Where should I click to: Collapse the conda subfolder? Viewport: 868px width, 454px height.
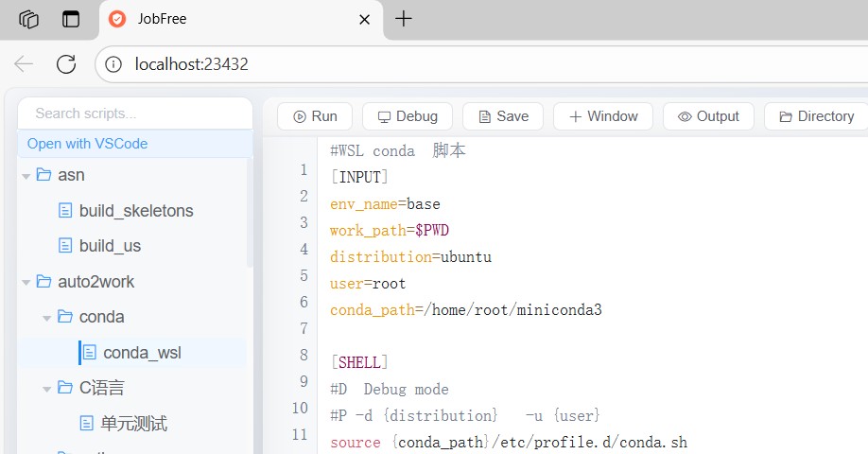[46, 317]
